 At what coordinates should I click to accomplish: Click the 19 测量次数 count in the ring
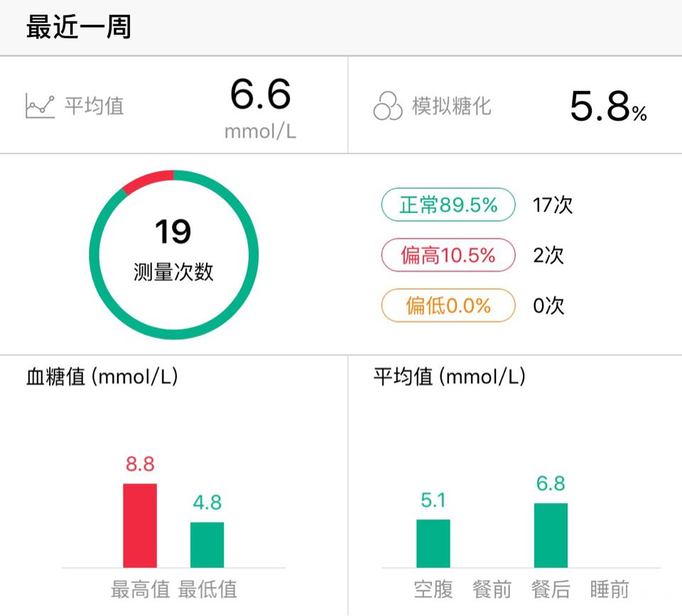[x=173, y=249]
